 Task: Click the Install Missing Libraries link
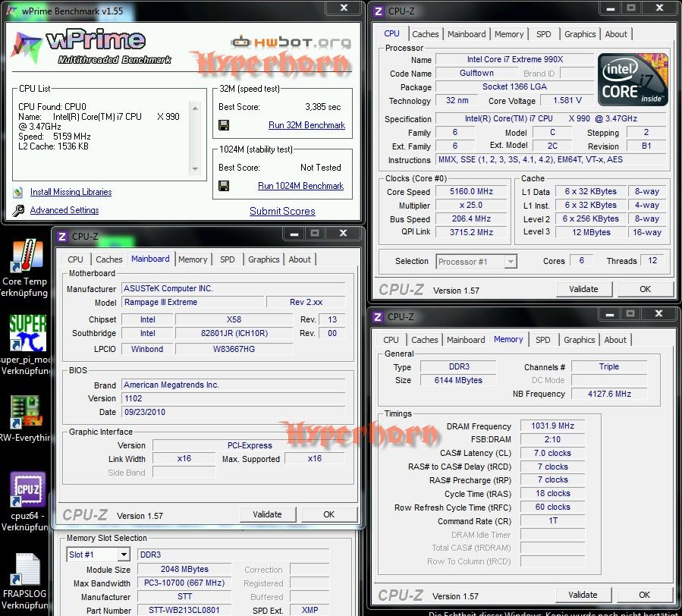(71, 192)
